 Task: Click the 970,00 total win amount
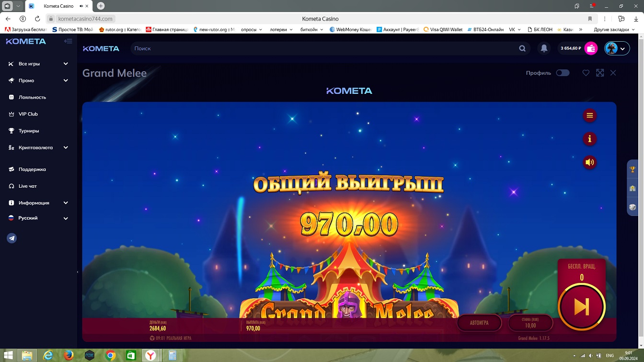point(349,224)
